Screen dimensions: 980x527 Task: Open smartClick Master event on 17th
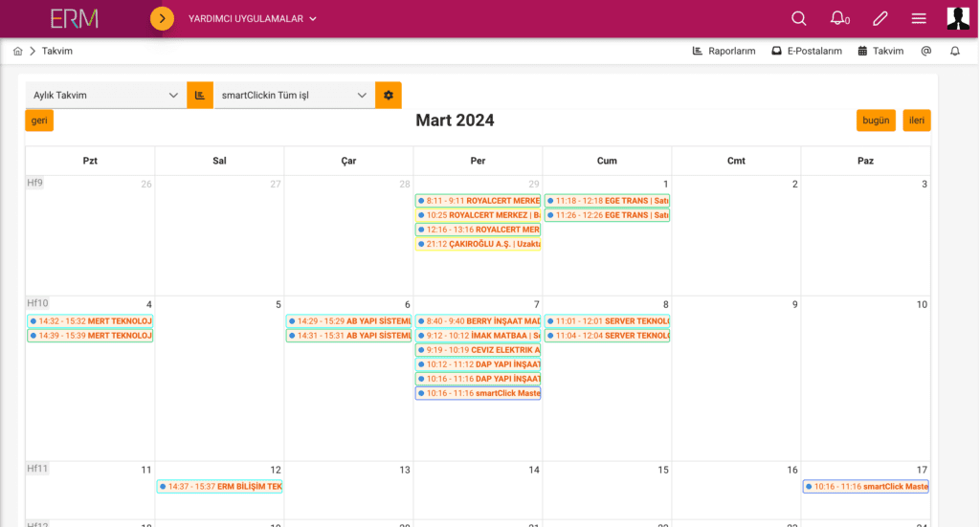point(865,487)
